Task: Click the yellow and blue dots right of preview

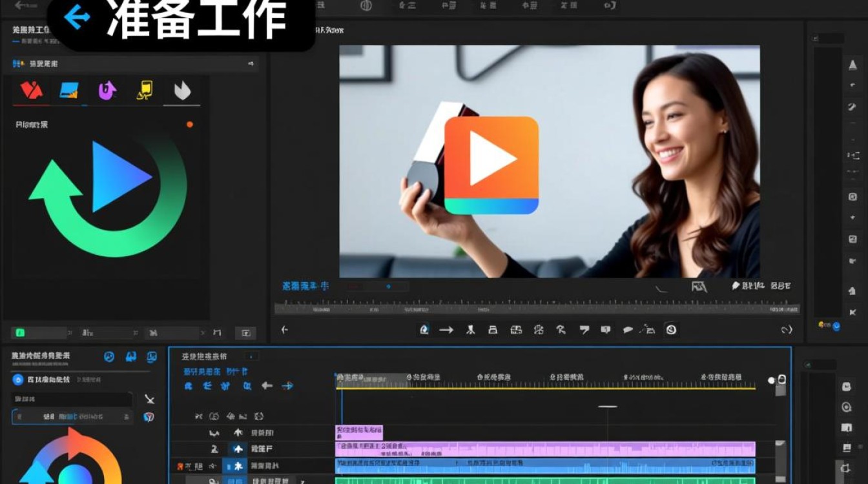Action: coord(829,326)
